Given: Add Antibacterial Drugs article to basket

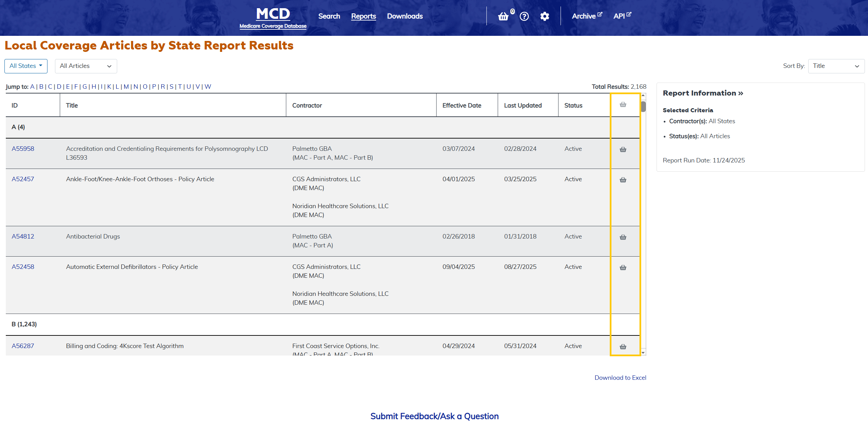Looking at the screenshot, I should [x=623, y=237].
